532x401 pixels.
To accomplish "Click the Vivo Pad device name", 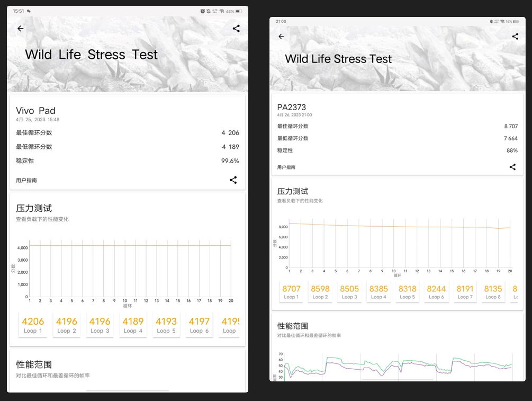I will pyautogui.click(x=35, y=111).
